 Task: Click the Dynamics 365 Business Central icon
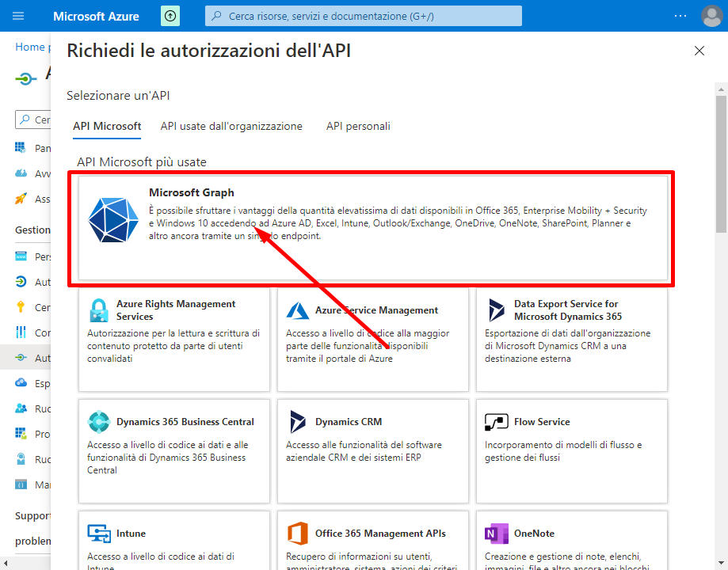pyautogui.click(x=98, y=422)
